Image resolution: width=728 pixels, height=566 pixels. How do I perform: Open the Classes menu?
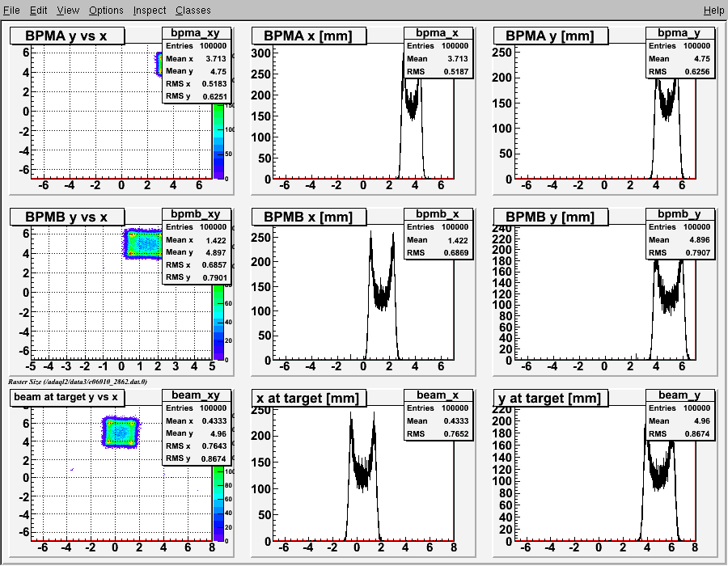pos(193,11)
